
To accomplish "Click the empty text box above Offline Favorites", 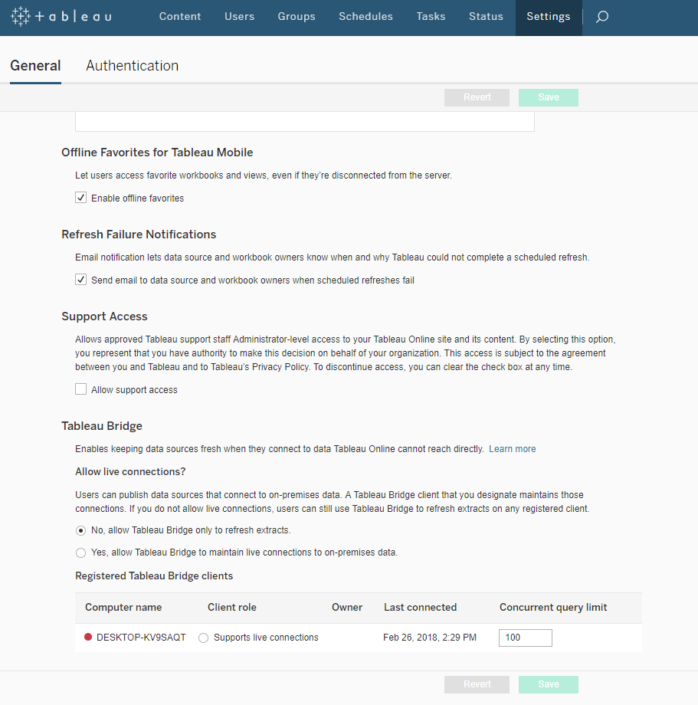I will click(305, 122).
